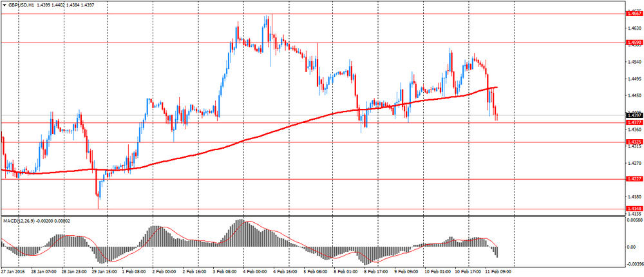This screenshot has width=644, height=277.
Task: Click the 29 Jan 15:00 time axis label
Action: click(106, 272)
